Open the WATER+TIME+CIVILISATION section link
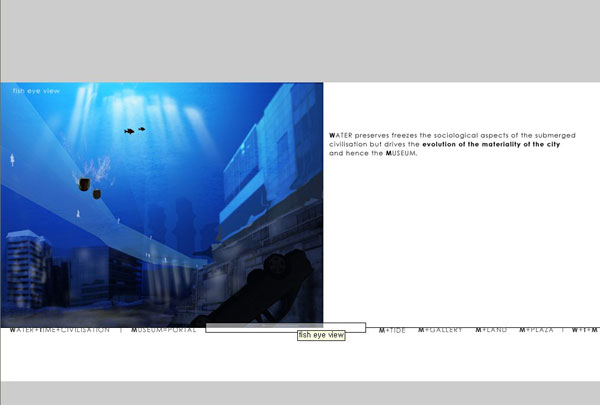The width and height of the screenshot is (600, 405). click(59, 330)
